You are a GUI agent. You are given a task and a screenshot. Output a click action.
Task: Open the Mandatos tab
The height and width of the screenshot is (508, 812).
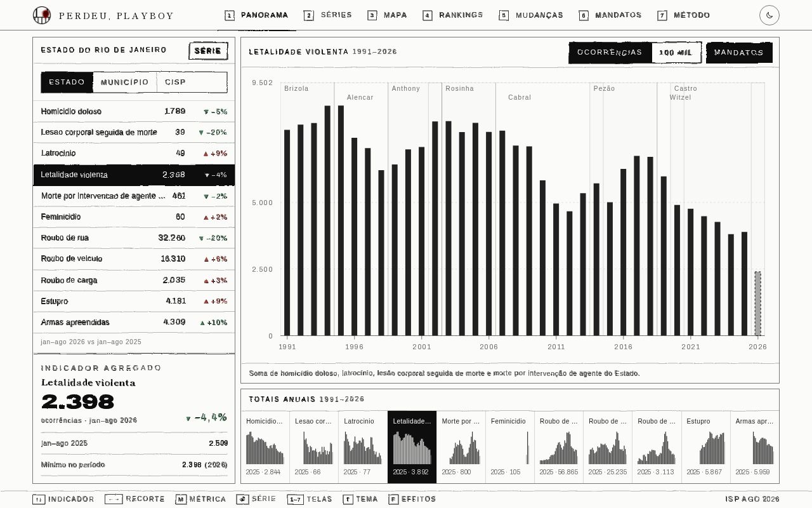[x=610, y=15]
